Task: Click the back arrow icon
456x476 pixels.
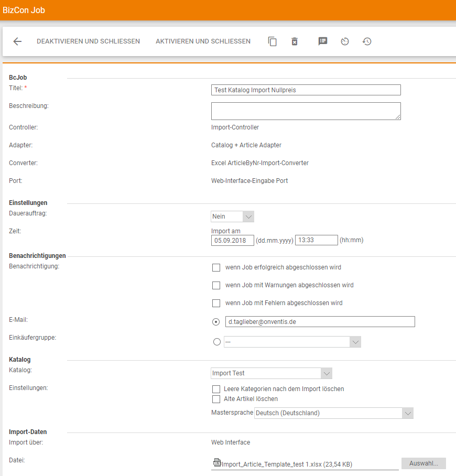Action: [17, 41]
